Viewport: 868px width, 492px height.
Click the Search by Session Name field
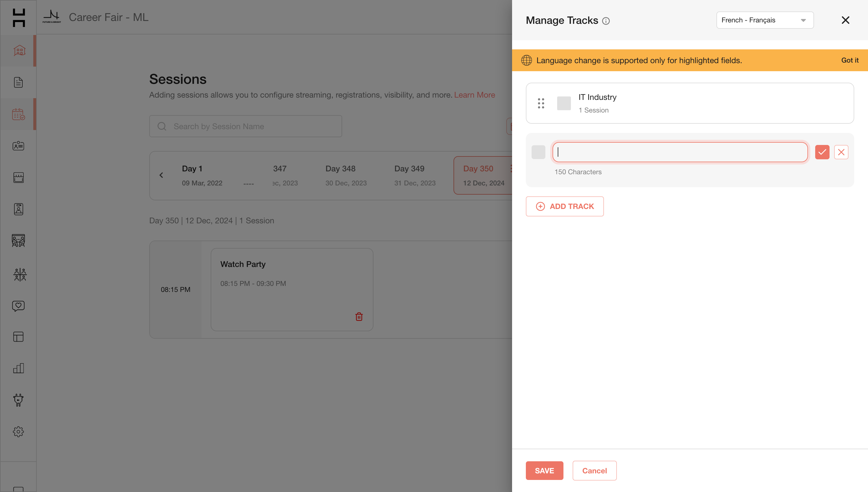point(246,126)
